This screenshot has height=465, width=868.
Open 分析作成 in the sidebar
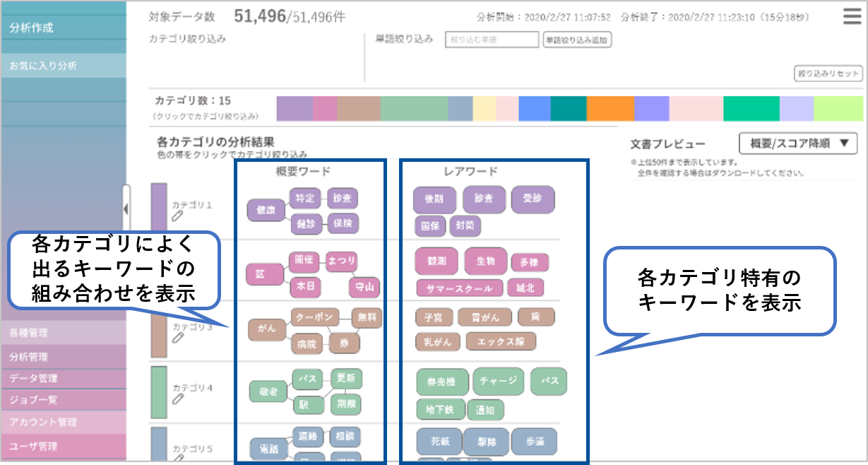point(64,28)
